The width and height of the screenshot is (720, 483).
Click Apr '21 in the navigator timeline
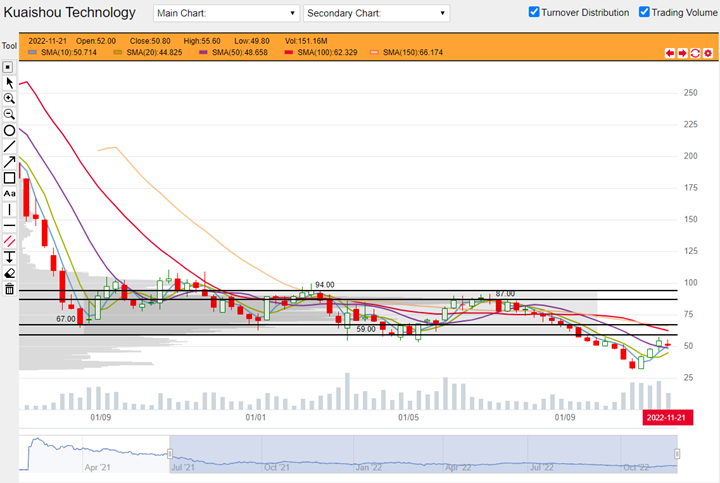tap(97, 467)
